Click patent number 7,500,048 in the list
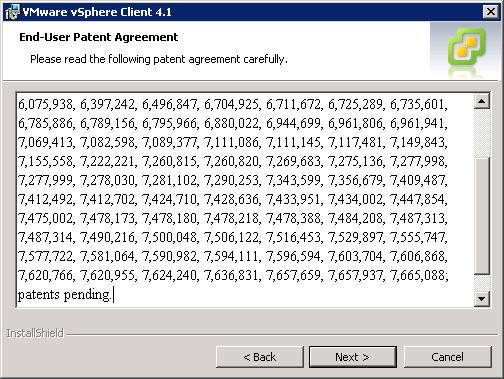504x379 pixels. pos(170,237)
